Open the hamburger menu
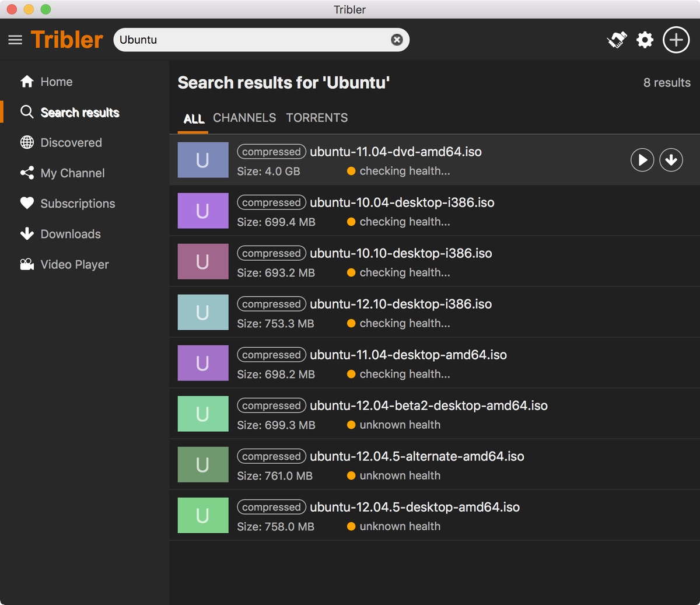 pyautogui.click(x=15, y=40)
